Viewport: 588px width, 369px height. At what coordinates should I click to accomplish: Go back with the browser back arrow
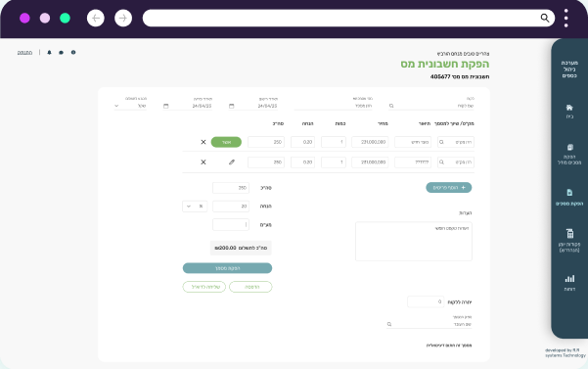[96, 18]
